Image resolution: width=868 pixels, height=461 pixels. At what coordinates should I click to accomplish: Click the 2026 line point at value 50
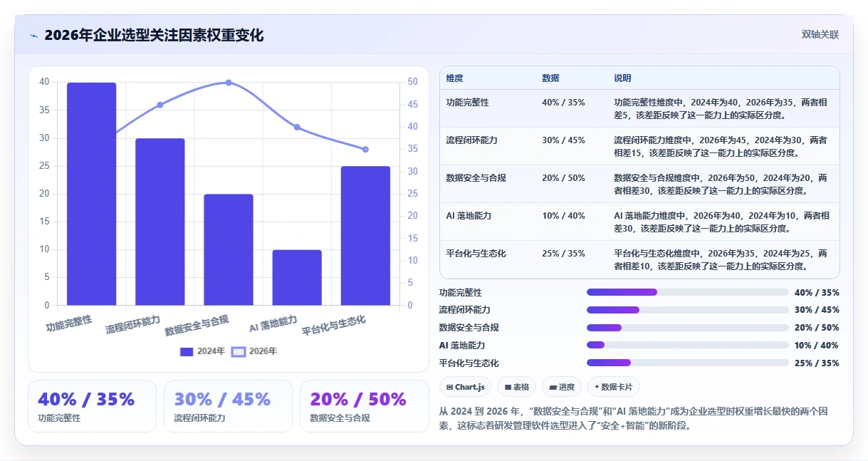[229, 83]
